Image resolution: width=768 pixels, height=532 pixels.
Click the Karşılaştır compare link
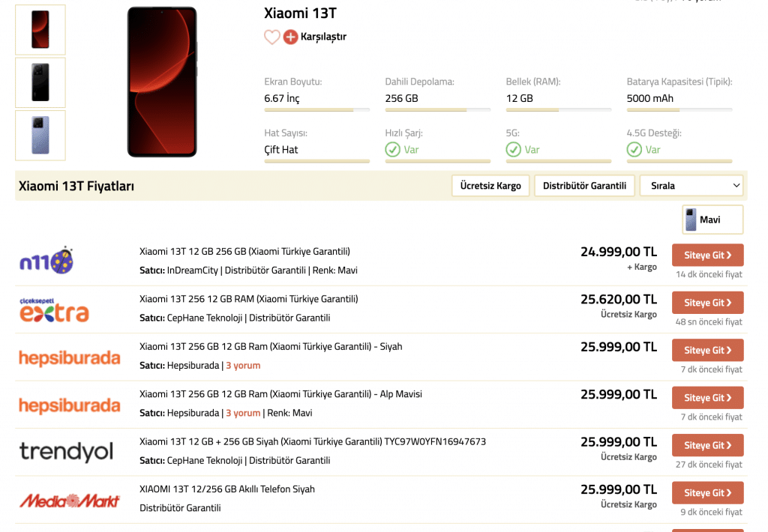pos(323,37)
